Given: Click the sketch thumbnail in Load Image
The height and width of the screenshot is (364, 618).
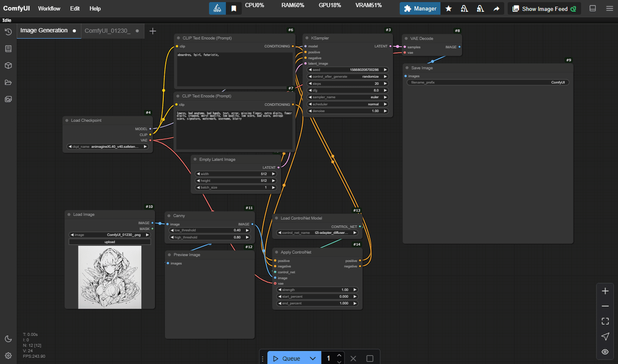Looking at the screenshot, I should pos(109,275).
